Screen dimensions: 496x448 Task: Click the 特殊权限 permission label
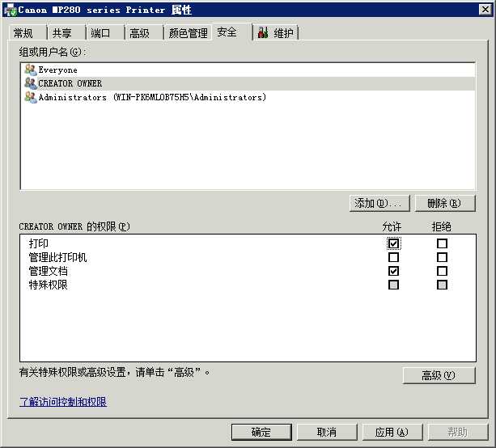click(x=48, y=285)
